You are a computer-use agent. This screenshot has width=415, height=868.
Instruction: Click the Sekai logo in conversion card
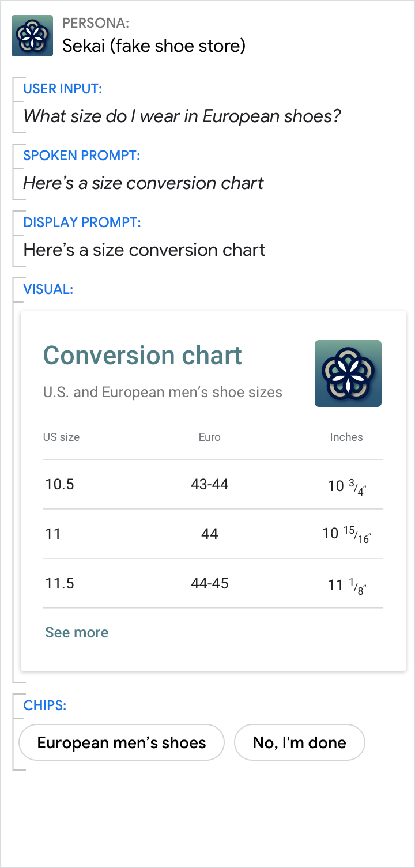[x=348, y=373]
